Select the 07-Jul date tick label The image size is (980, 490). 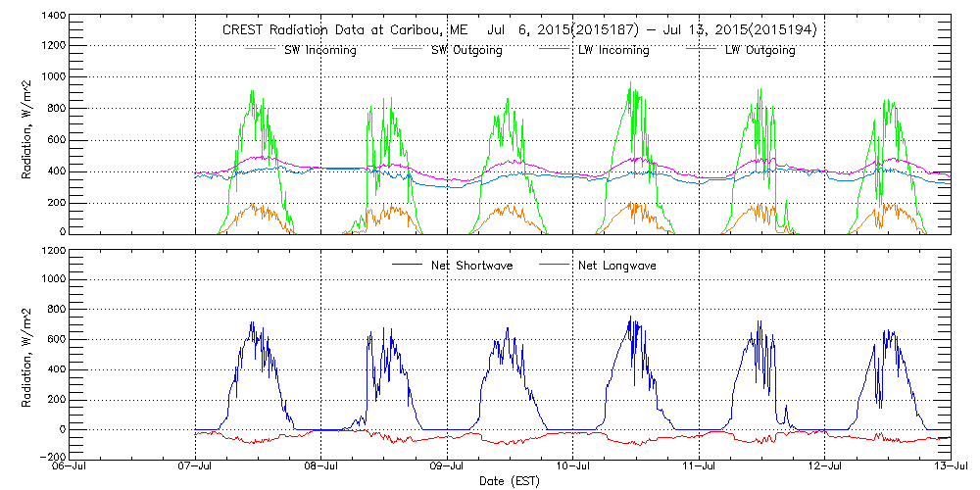pos(195,467)
